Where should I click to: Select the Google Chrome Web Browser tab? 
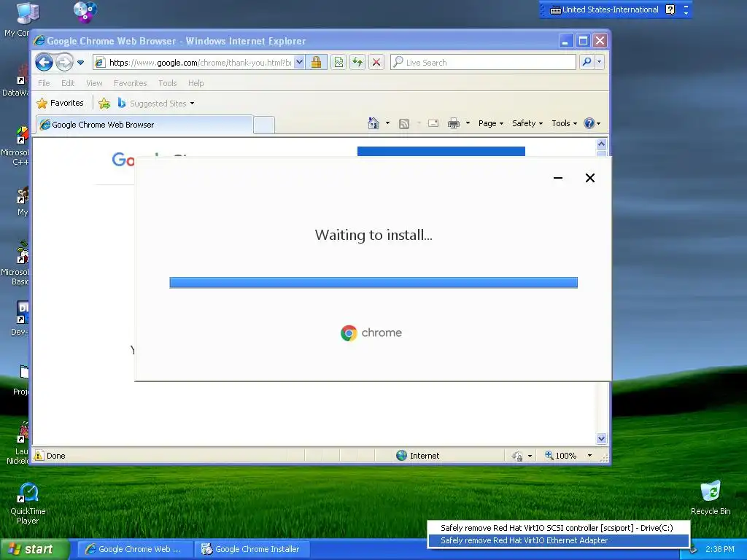pyautogui.click(x=144, y=124)
